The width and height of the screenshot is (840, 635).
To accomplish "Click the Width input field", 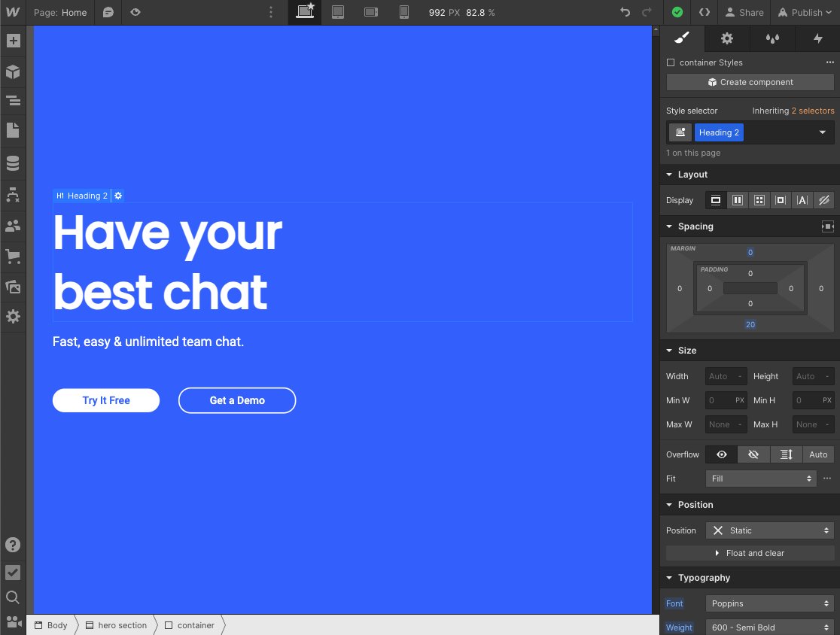I will click(x=726, y=376).
